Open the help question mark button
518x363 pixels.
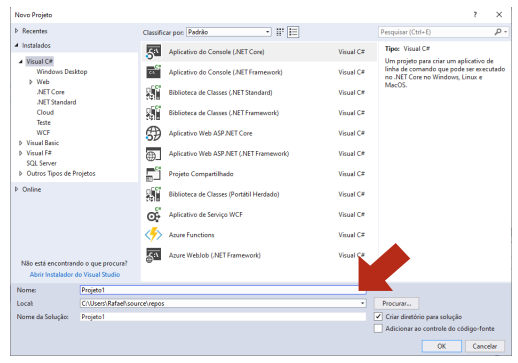coord(475,14)
